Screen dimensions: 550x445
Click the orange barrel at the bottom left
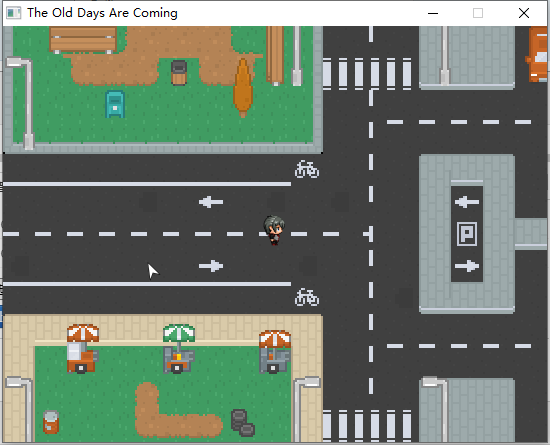(51, 422)
